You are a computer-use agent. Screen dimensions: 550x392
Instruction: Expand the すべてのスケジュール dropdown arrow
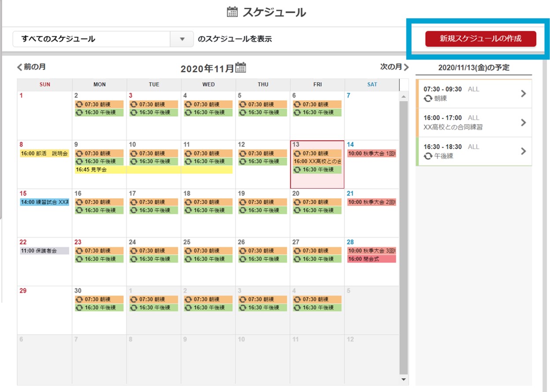(182, 39)
